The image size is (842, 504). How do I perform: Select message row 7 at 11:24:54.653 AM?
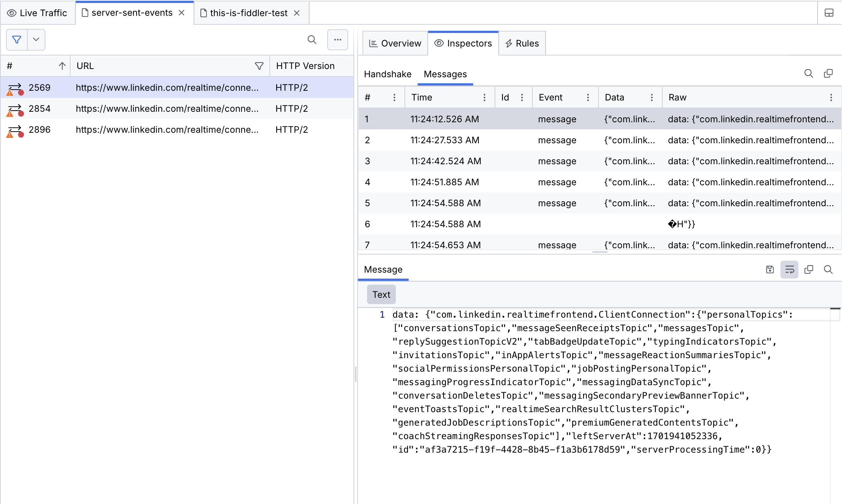click(600, 243)
